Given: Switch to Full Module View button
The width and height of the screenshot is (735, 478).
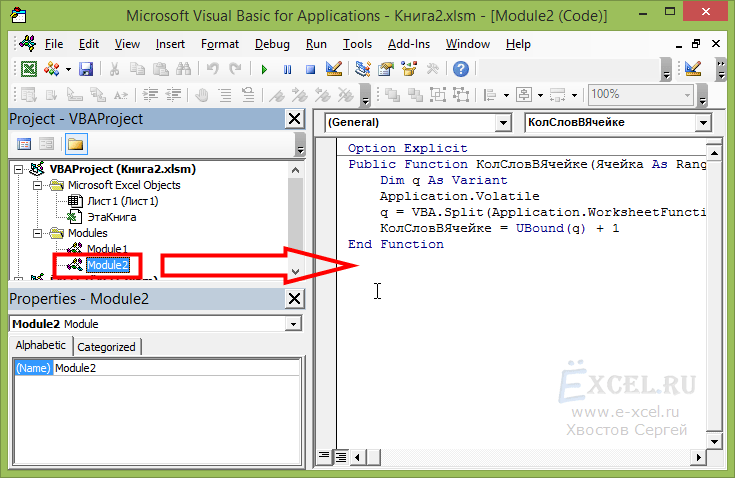Looking at the screenshot, I should click(341, 456).
